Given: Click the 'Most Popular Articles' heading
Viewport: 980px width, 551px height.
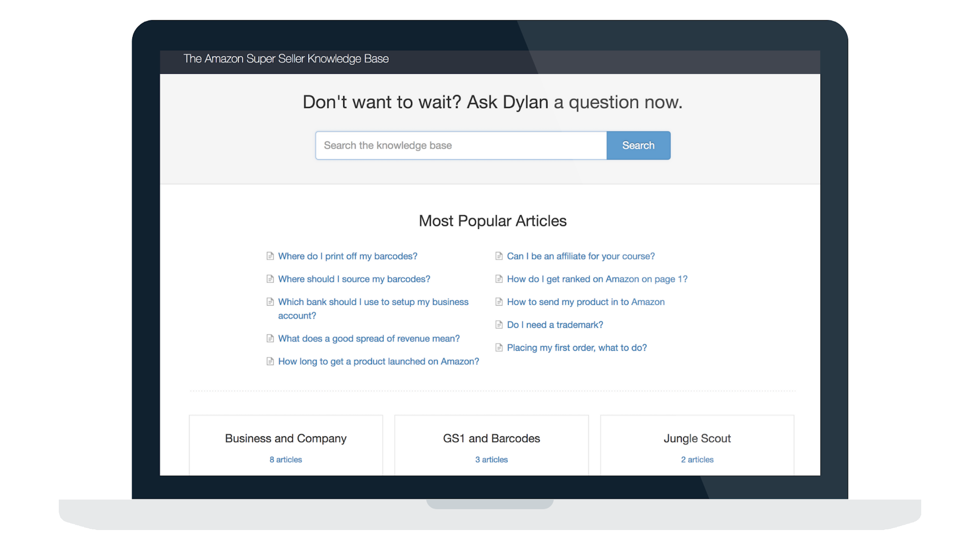Looking at the screenshot, I should coord(493,221).
